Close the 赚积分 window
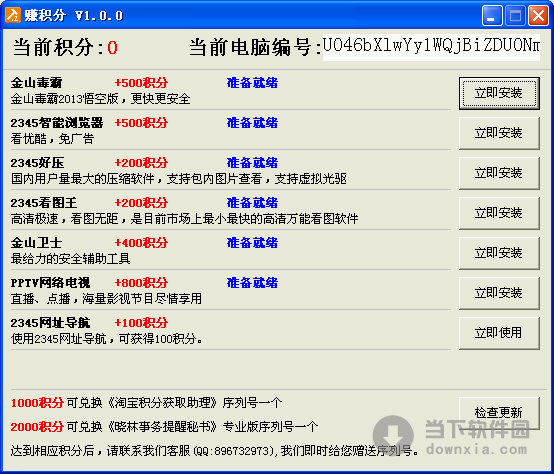The height and width of the screenshot is (474, 554). coord(538,16)
